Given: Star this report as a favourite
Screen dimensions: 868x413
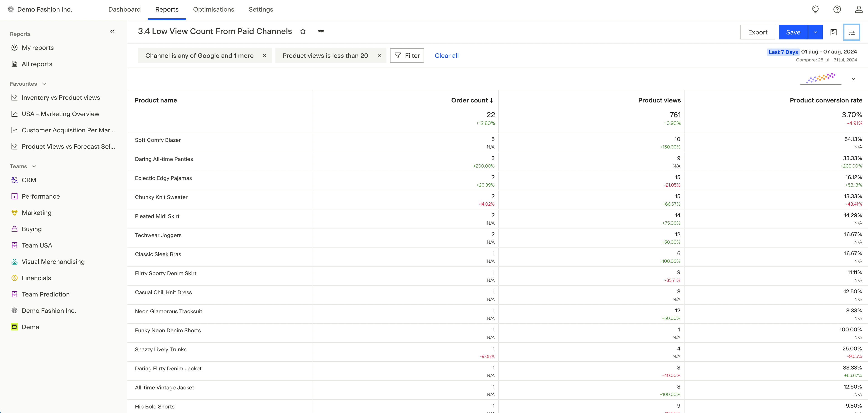Looking at the screenshot, I should [x=303, y=31].
